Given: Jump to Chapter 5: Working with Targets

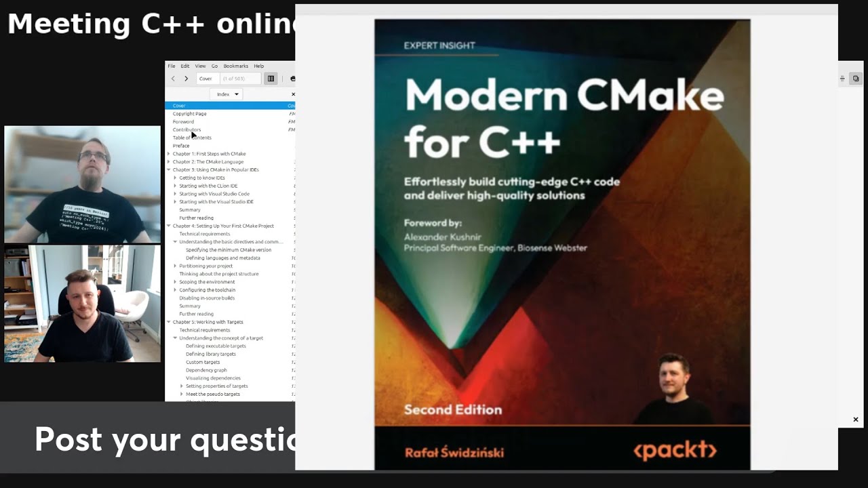Looking at the screenshot, I should click(x=208, y=322).
